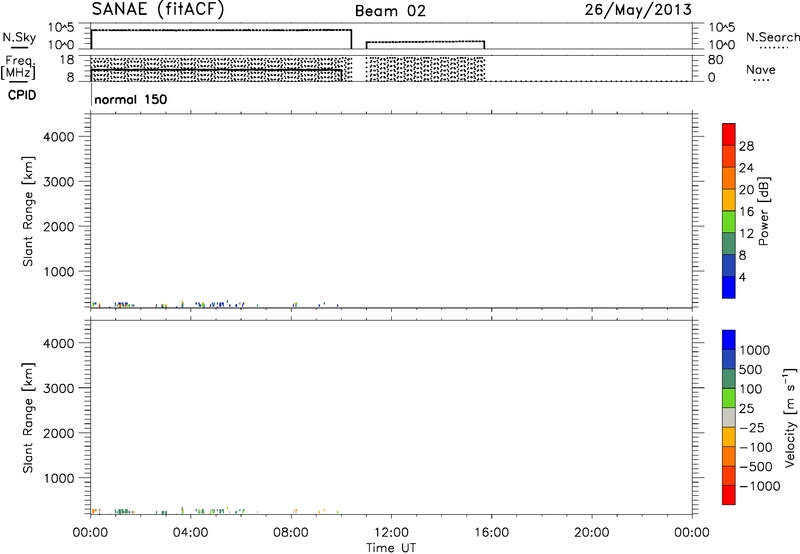
Task: Click the 1000 tick on velocity panel axis
Action: click(59, 478)
